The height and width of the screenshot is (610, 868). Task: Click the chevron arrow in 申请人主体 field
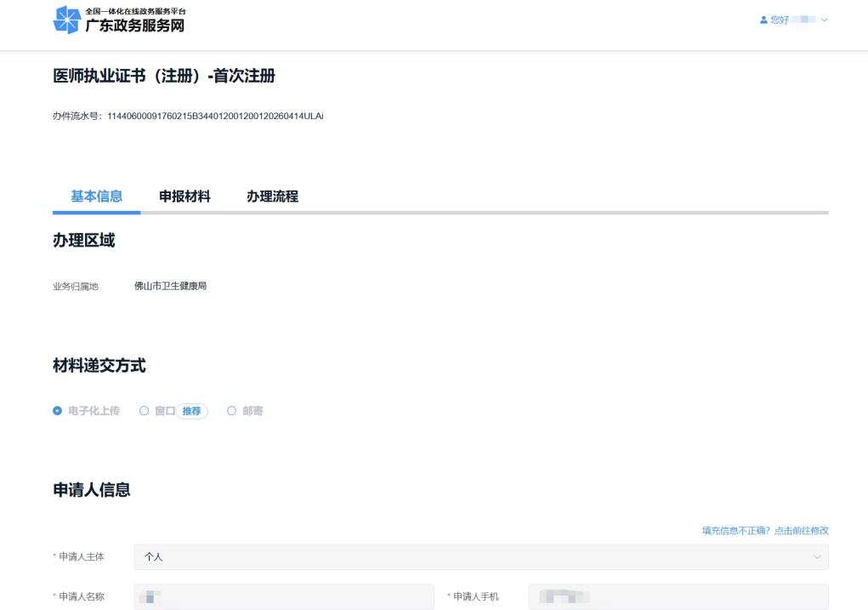(817, 556)
